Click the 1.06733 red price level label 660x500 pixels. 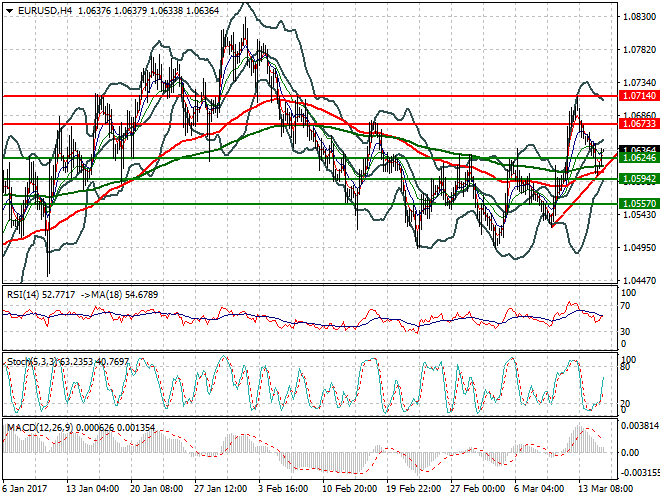click(x=639, y=124)
